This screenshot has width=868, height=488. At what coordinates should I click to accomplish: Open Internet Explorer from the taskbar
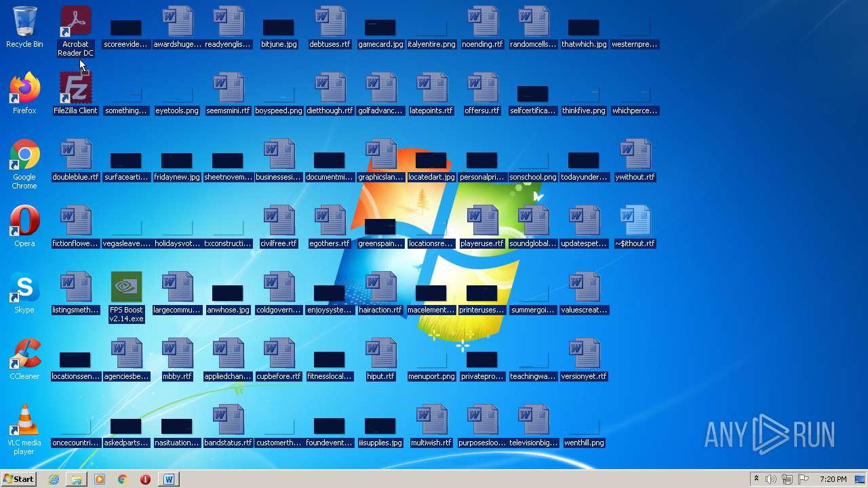pyautogui.click(x=54, y=479)
